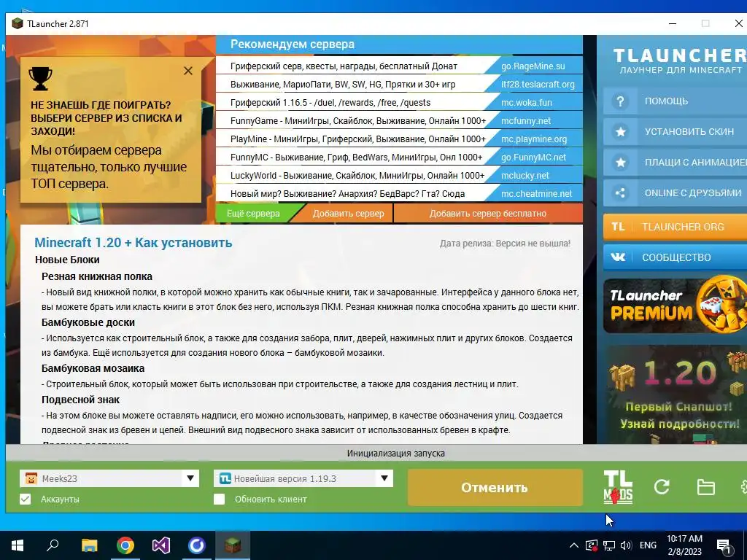Open the ltf28.teslacraft.org server link
The image size is (747, 560).
click(538, 85)
